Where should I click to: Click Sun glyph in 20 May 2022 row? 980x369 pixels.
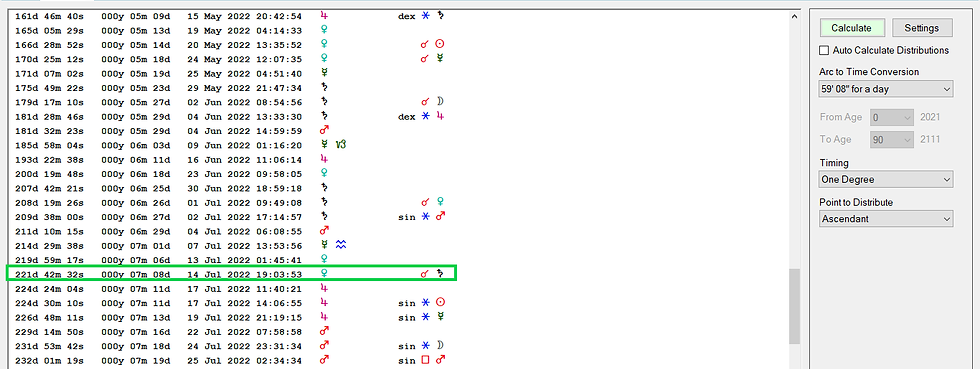[440, 44]
